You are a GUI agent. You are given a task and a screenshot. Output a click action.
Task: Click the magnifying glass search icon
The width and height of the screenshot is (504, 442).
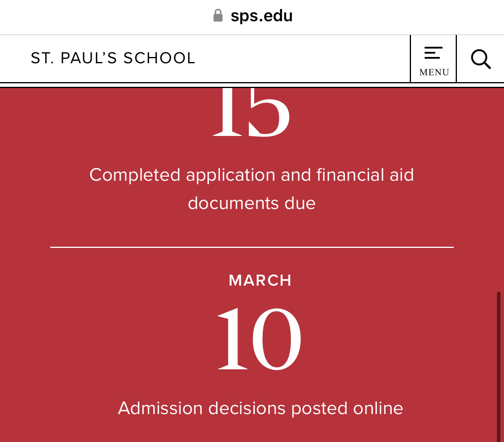pos(480,59)
